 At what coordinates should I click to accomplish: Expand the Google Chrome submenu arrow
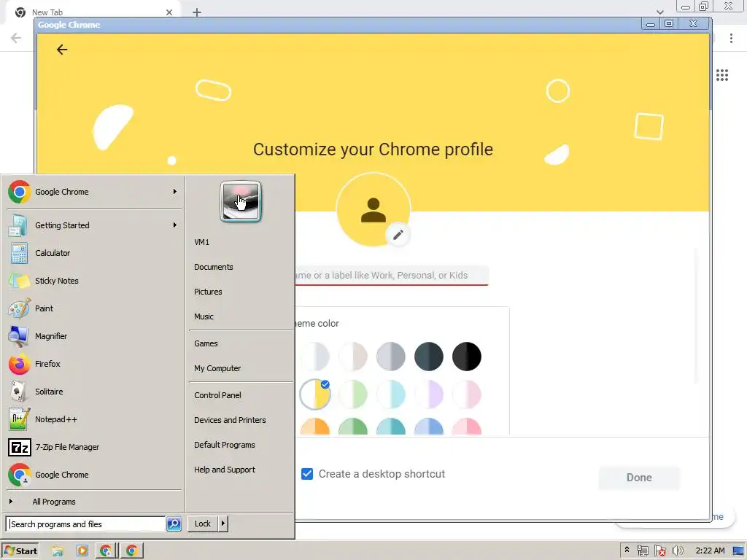tap(175, 192)
